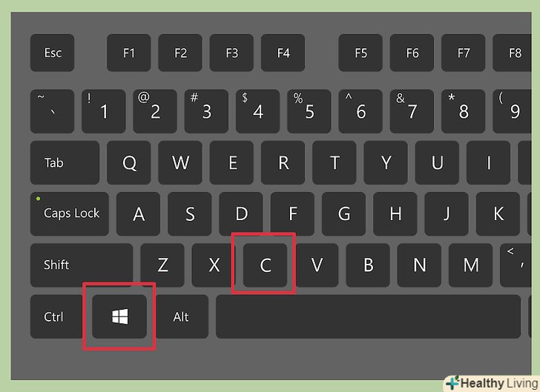This screenshot has width=540, height=392.
Task: Click the Ctrl key
Action: click(56, 316)
